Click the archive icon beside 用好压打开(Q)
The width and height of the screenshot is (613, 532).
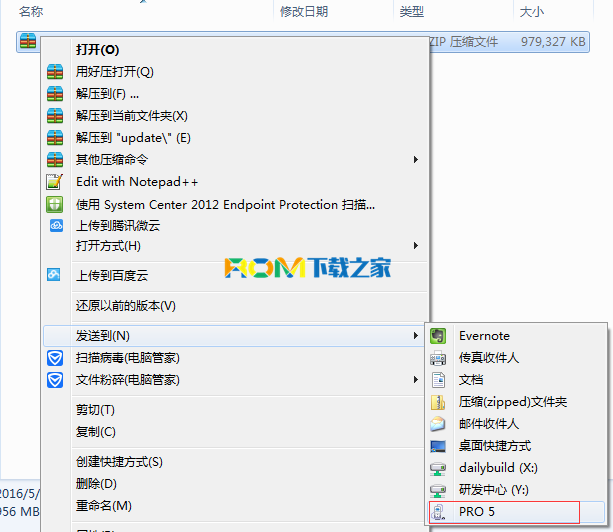(x=55, y=72)
